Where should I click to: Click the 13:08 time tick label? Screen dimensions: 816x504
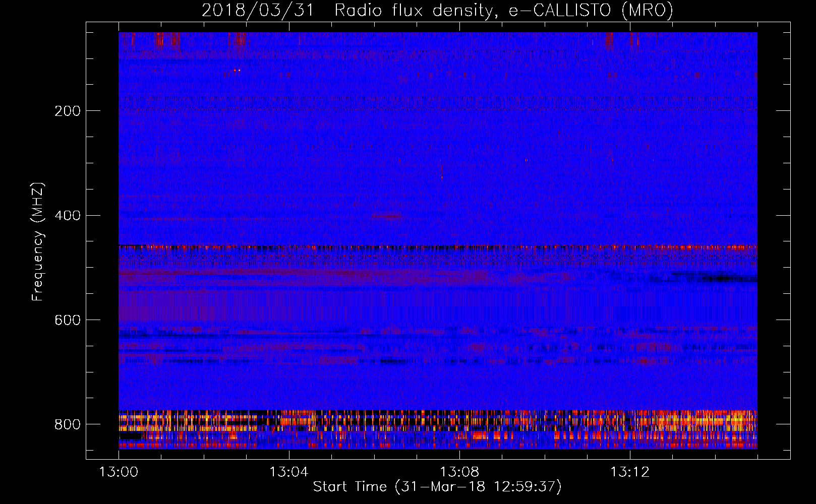pos(459,472)
